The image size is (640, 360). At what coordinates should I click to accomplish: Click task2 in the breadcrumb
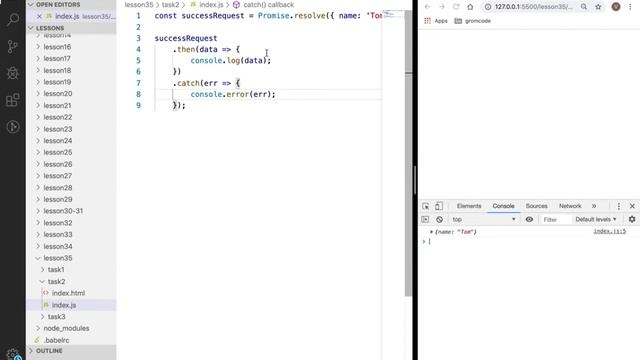coord(170,5)
